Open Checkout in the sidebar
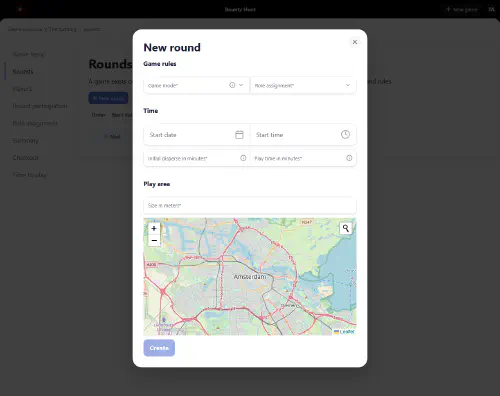Viewport: 500px width, 396px height. pos(25,158)
